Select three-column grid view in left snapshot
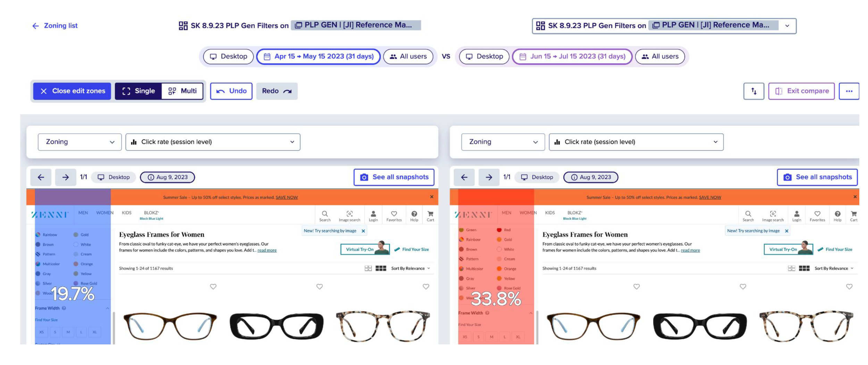 point(381,268)
